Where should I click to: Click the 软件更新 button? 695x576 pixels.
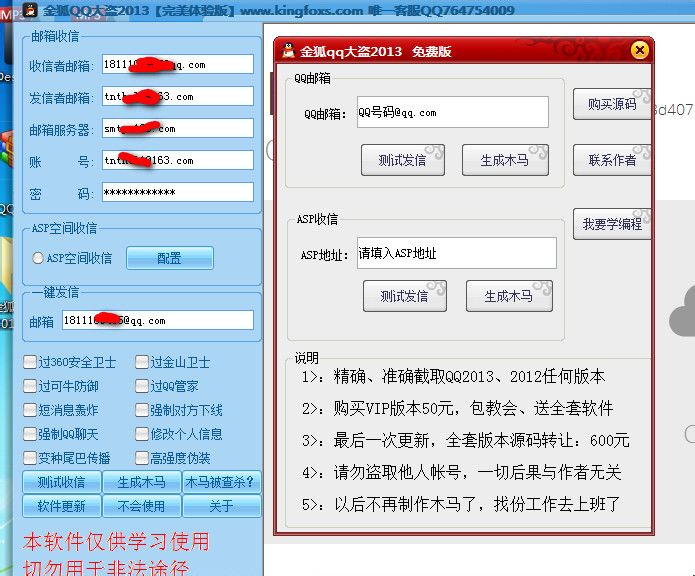62,506
